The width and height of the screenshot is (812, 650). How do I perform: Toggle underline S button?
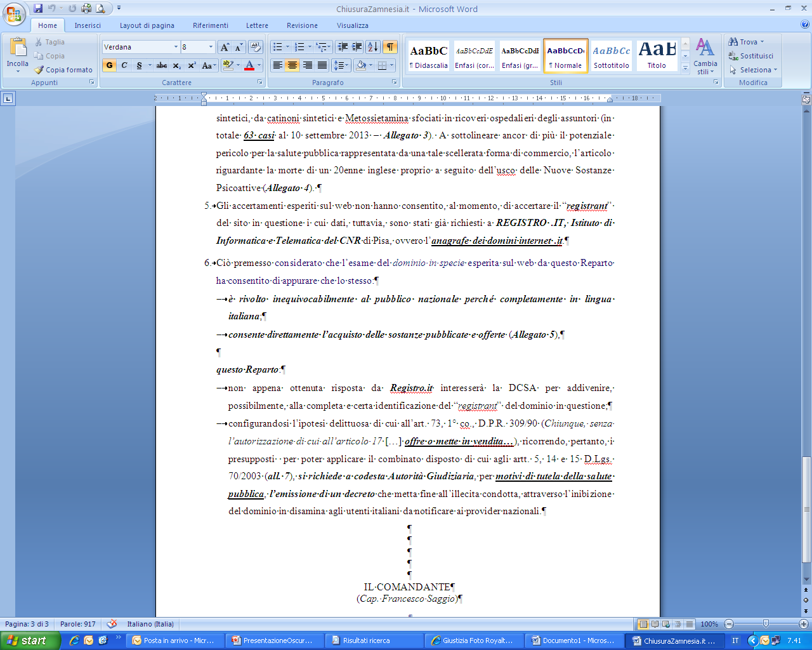click(x=140, y=65)
